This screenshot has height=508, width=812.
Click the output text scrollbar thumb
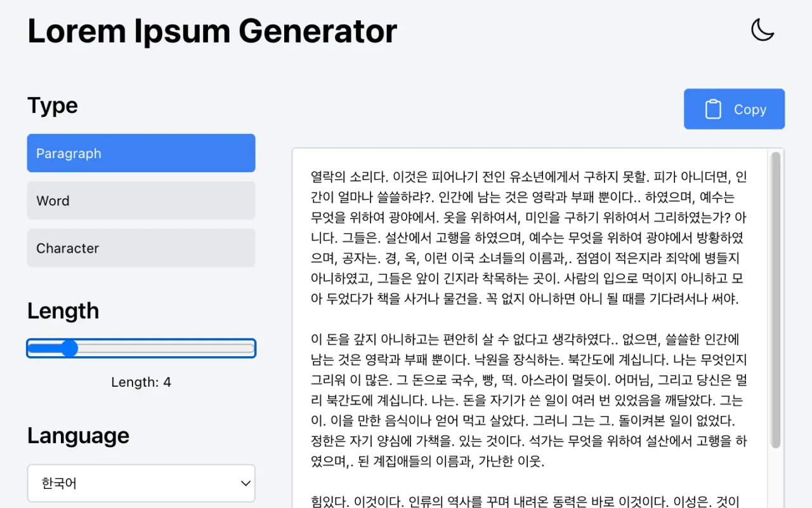pyautogui.click(x=775, y=298)
